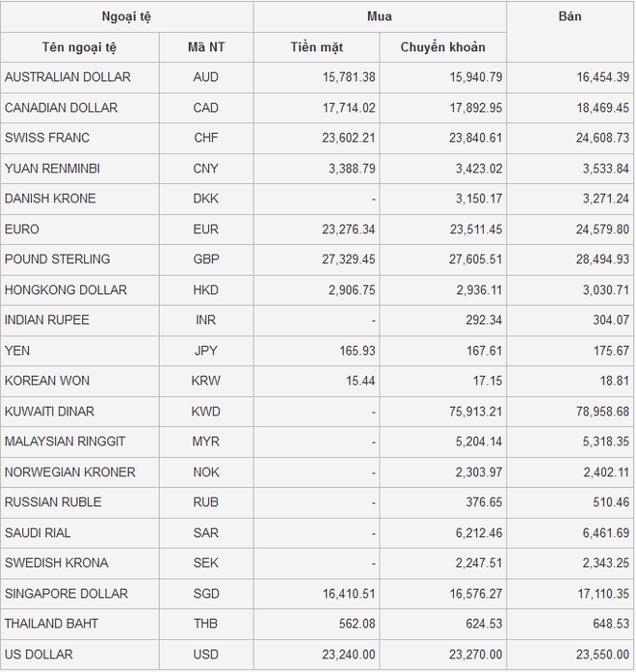This screenshot has height=672, width=636.
Task: Click the KOREAN WON cash rate 15.44
Action: 359,381
